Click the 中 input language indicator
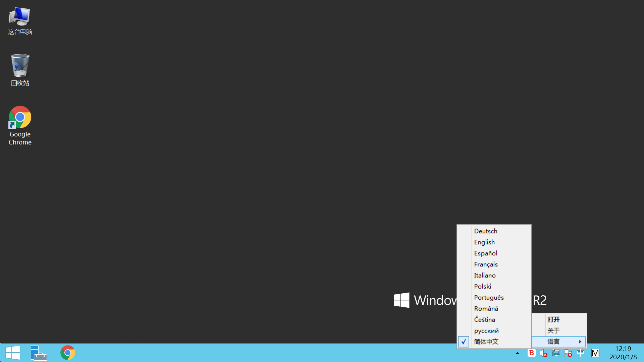This screenshot has height=362, width=644. coord(581,353)
